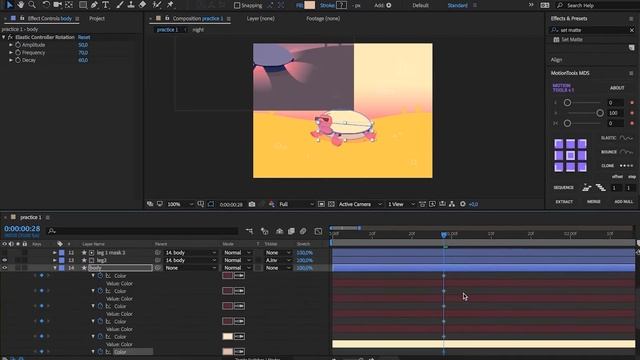Collapse the body layer properties
640x360 pixels.
(54, 268)
